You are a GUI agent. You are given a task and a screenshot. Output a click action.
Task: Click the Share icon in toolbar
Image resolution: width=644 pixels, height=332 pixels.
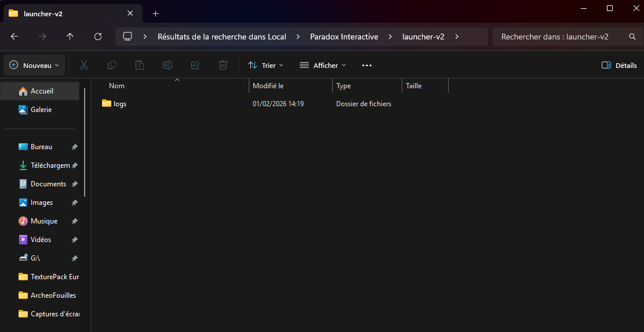click(x=195, y=65)
